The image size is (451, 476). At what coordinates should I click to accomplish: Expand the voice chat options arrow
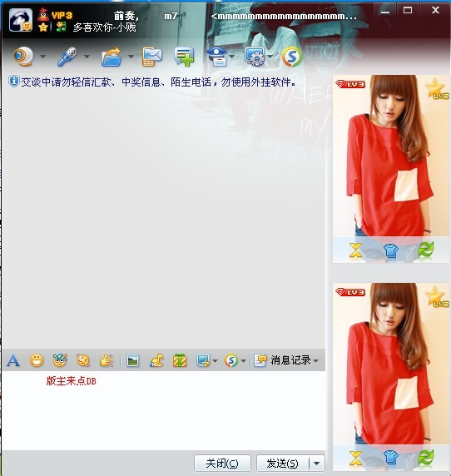(x=87, y=57)
